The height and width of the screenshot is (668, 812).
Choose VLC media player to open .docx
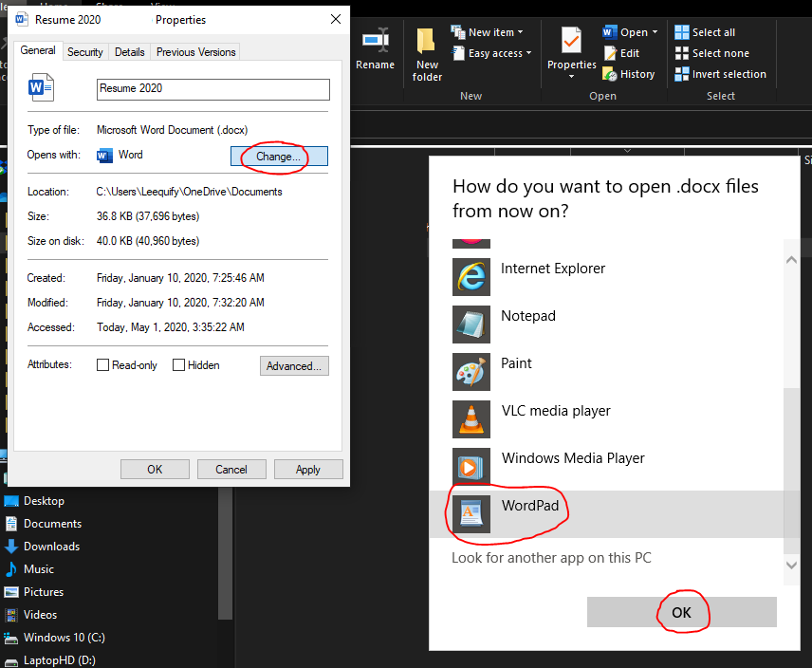606,419
